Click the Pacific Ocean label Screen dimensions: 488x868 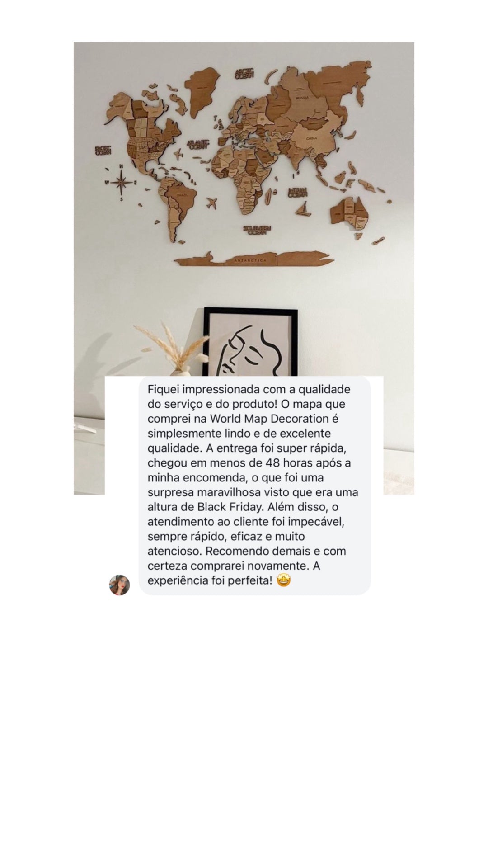point(103,150)
